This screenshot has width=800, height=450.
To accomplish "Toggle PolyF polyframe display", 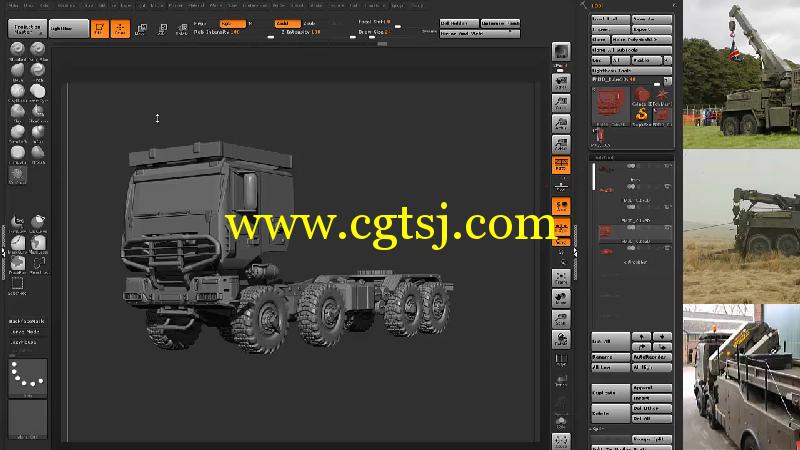I will click(561, 360).
